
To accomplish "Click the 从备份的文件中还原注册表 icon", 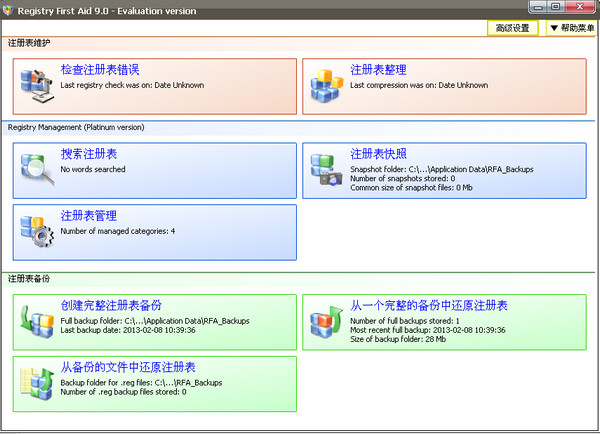I will coord(37,384).
